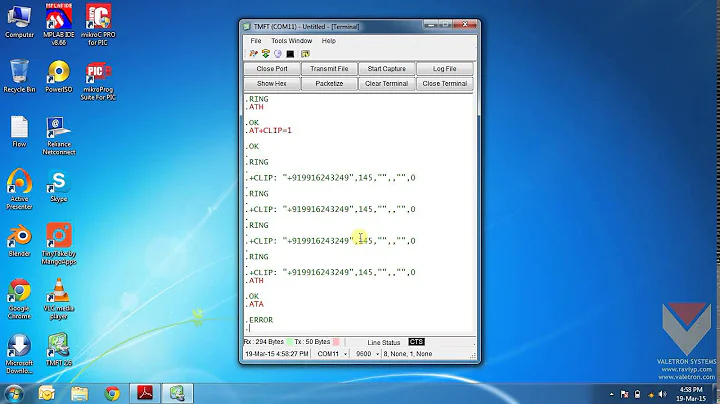720x404 pixels.
Task: Click the green Rx activity indicator
Action: (289, 342)
